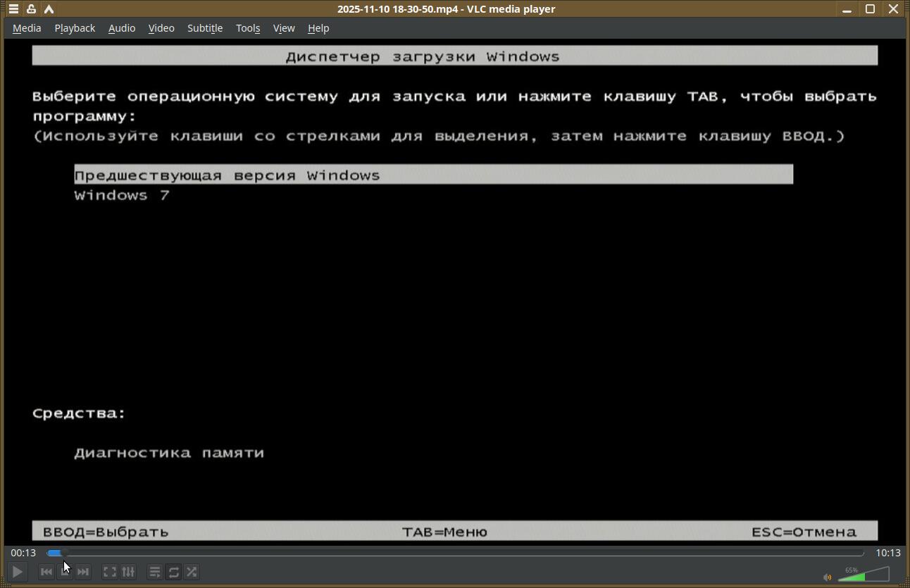The width and height of the screenshot is (910, 588).
Task: Open the Playback menu
Action: click(x=75, y=28)
